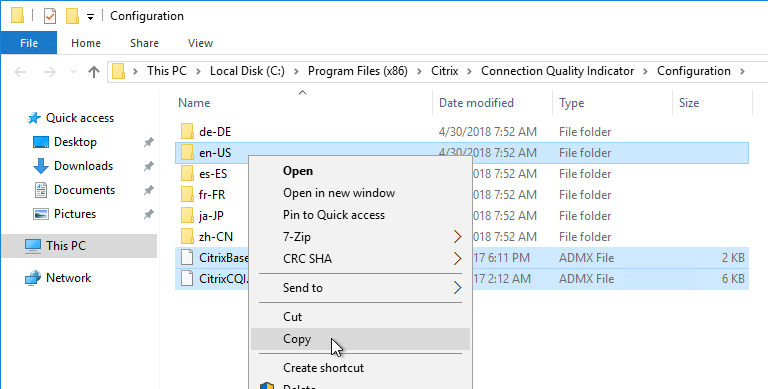Viewport: 768px width, 389px height.
Task: Click the folder icon in the title bar
Action: [18, 16]
